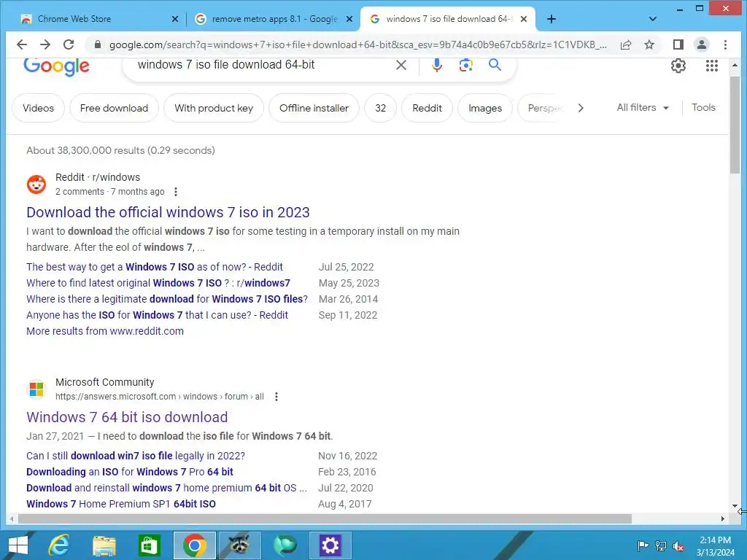Open More results from www.reddit.com
The height and width of the screenshot is (560, 747).
[105, 332]
